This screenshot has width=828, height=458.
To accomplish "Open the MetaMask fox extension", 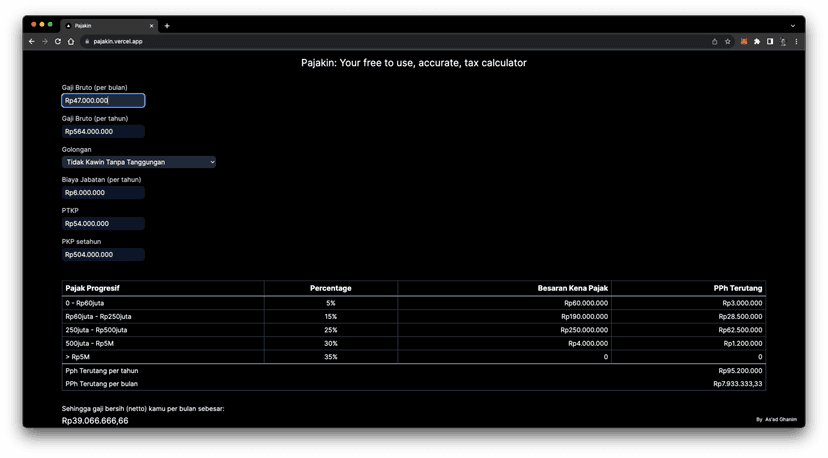I will [744, 41].
